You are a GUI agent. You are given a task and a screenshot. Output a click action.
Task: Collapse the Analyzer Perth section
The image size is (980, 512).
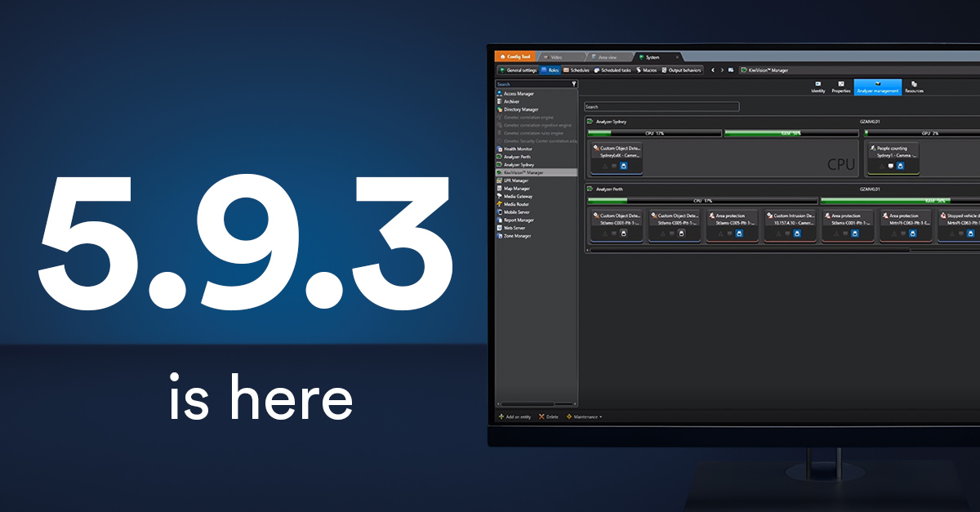point(590,188)
